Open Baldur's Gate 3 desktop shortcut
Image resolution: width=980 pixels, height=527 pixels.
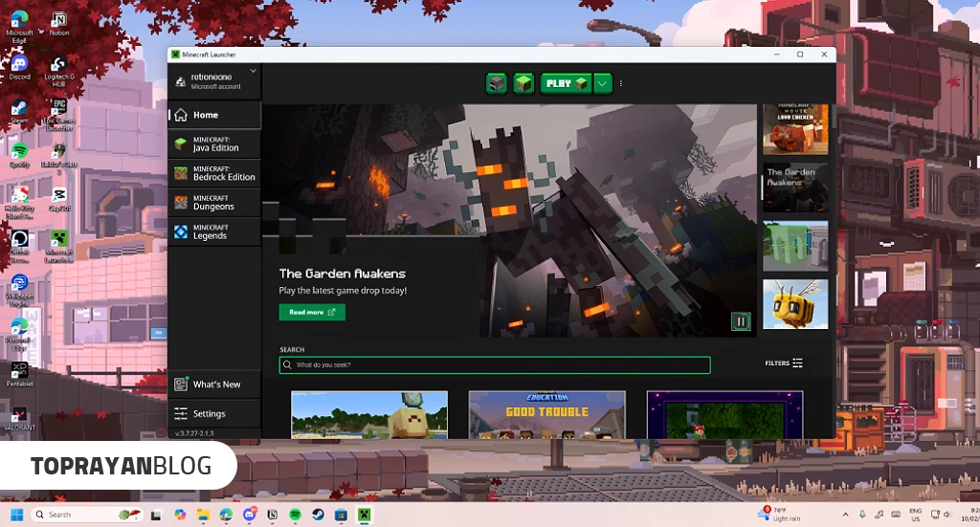tap(58, 159)
